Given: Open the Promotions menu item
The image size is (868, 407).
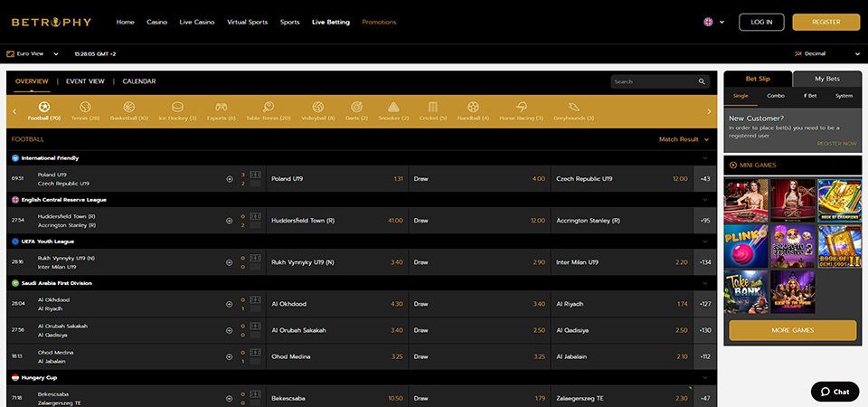Looking at the screenshot, I should click(x=379, y=22).
